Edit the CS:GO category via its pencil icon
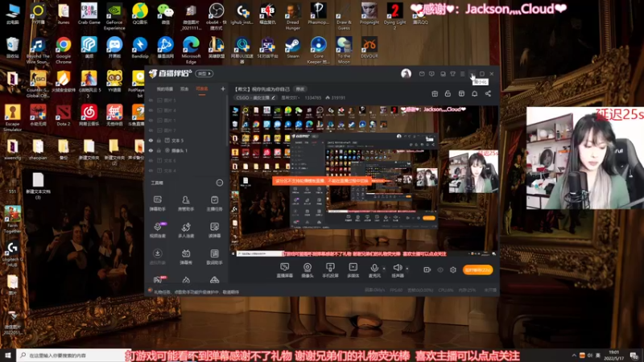The image size is (644, 362). (x=273, y=97)
